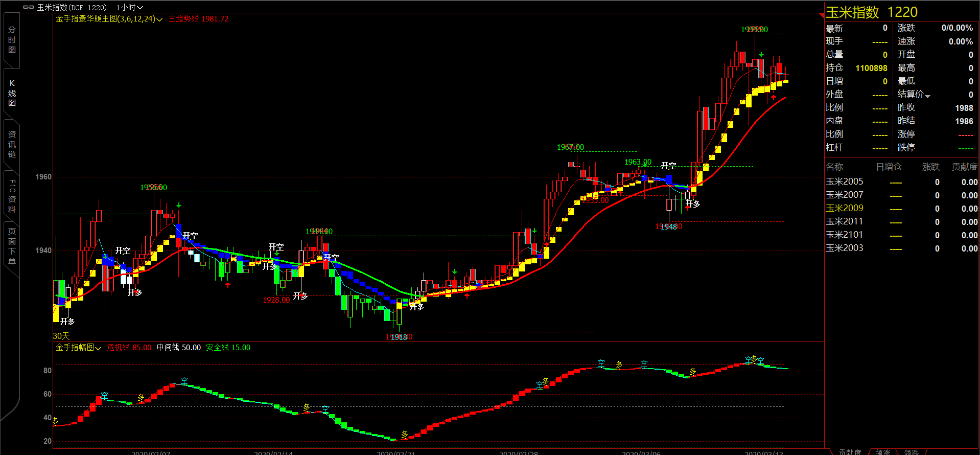This screenshot has width=980, height=455.
Task: Sort by the 贡献度 column header
Action: 965,167
